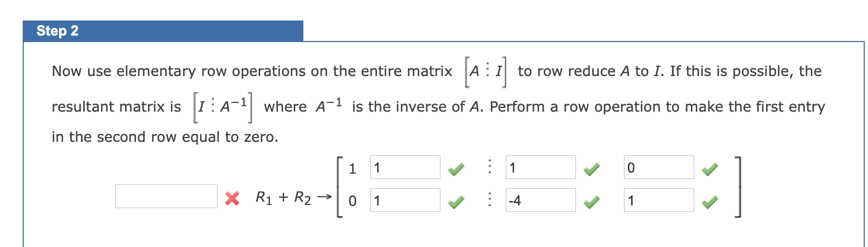Click the [A : I] matrix notation in the text
Screen dimensions: 868x247
486,71
